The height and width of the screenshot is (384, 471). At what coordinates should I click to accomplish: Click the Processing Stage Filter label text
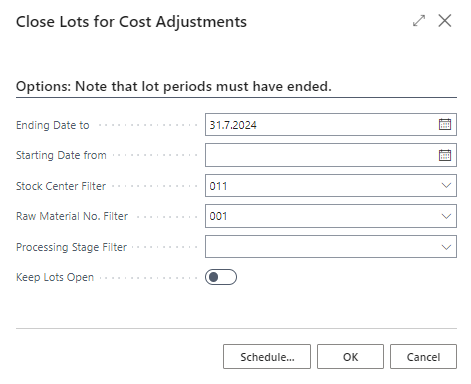(71, 247)
